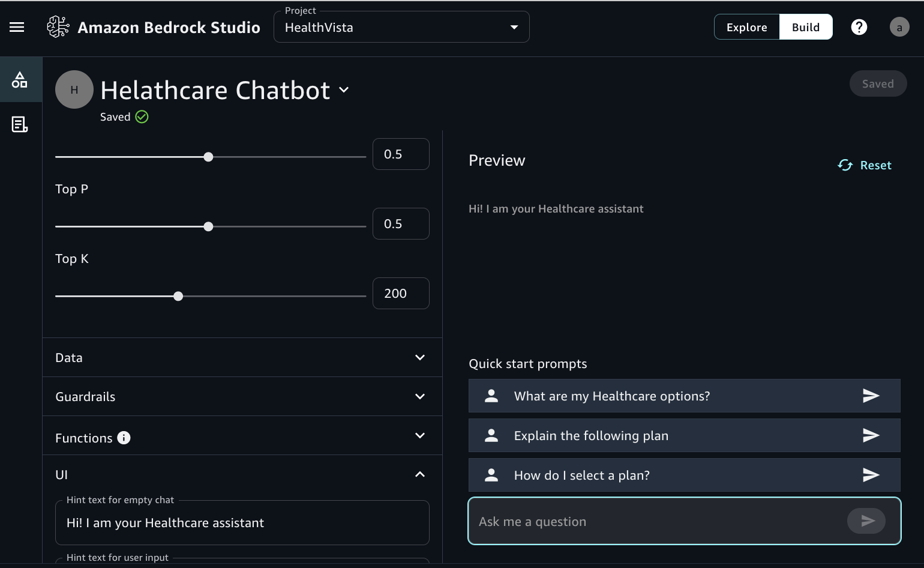Adjust the slider above the Top P label
The image size is (924, 568).
pyautogui.click(x=208, y=157)
